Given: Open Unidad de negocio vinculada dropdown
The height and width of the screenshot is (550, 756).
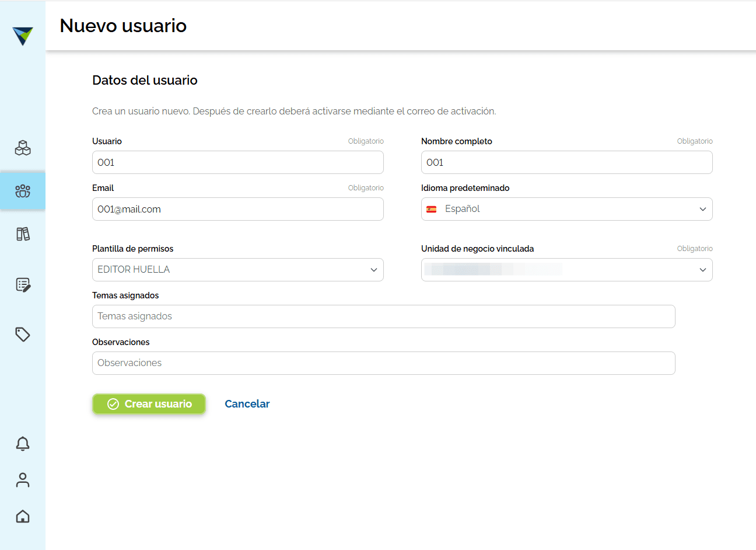Looking at the screenshot, I should [567, 270].
